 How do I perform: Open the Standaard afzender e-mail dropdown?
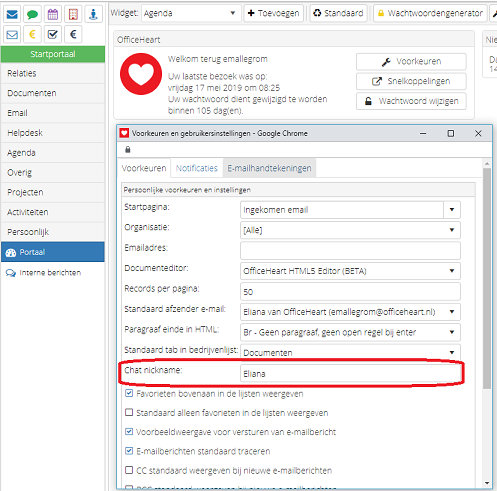[350, 312]
